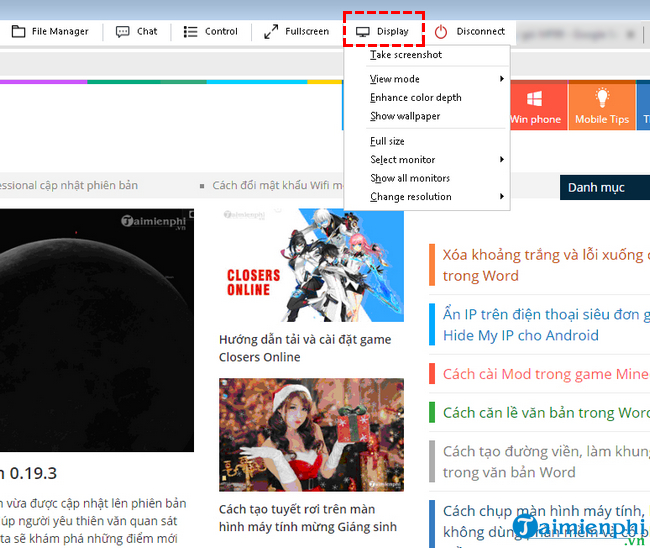This screenshot has height=548, width=650.
Task: Click the Control list icon
Action: coord(190,32)
